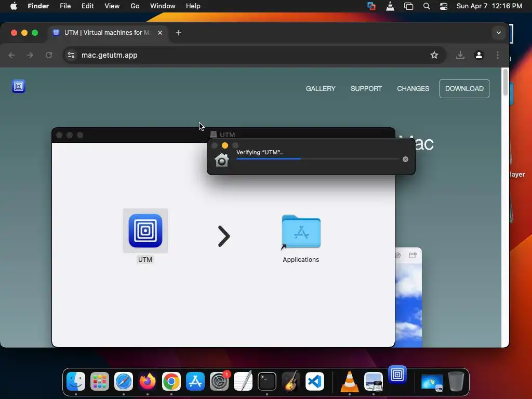Screen dimensions: 532x399
Task: Open the Window menu
Action: pyautogui.click(x=163, y=6)
